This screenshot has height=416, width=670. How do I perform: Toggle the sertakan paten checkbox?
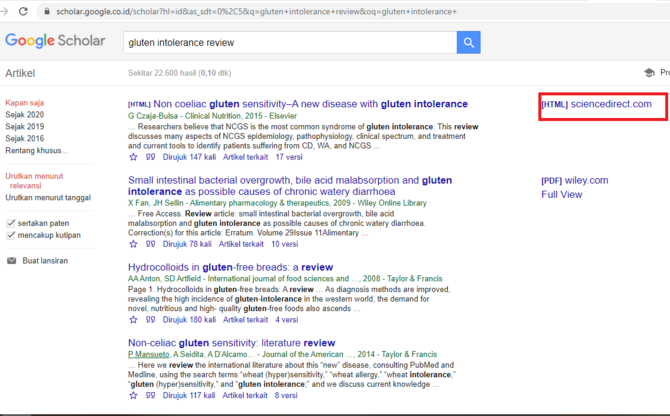11,223
